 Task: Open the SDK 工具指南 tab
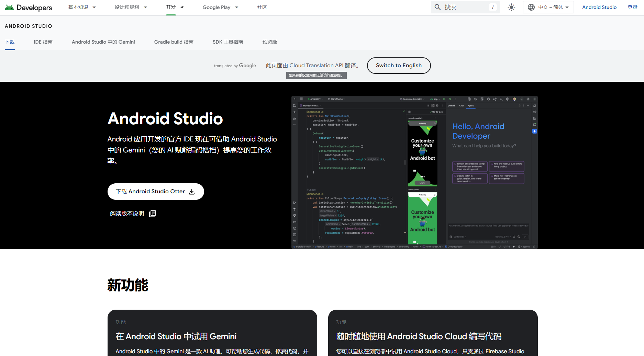[228, 42]
